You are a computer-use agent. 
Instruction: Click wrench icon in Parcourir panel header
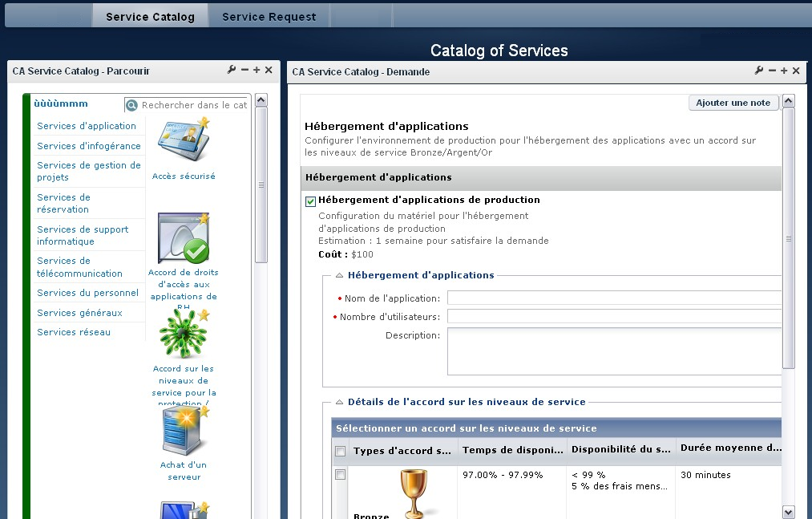click(232, 71)
